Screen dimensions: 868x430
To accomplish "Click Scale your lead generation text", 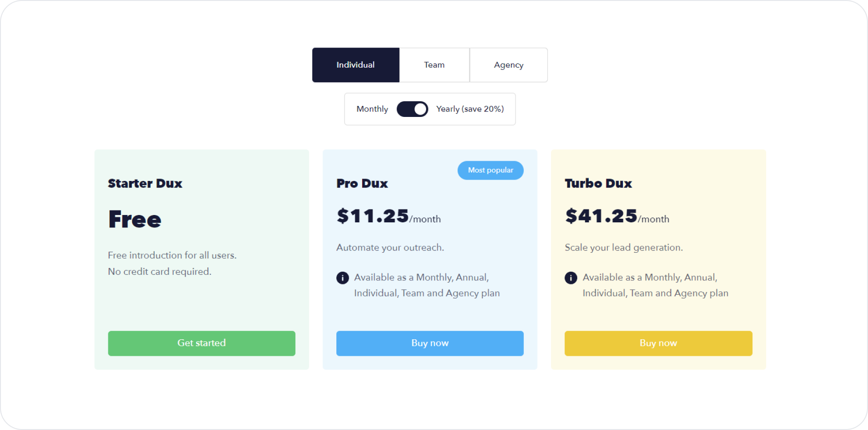I will [624, 248].
